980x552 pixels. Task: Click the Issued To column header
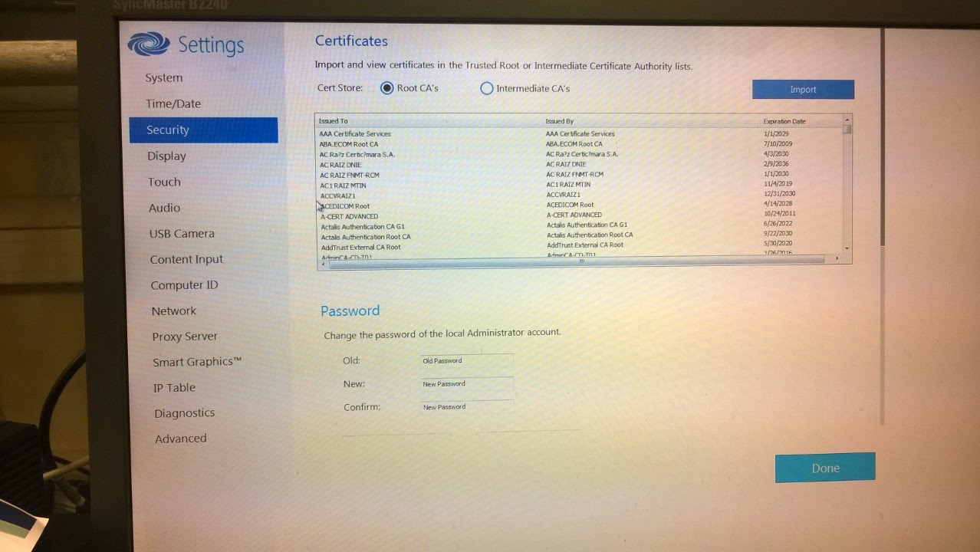click(334, 121)
